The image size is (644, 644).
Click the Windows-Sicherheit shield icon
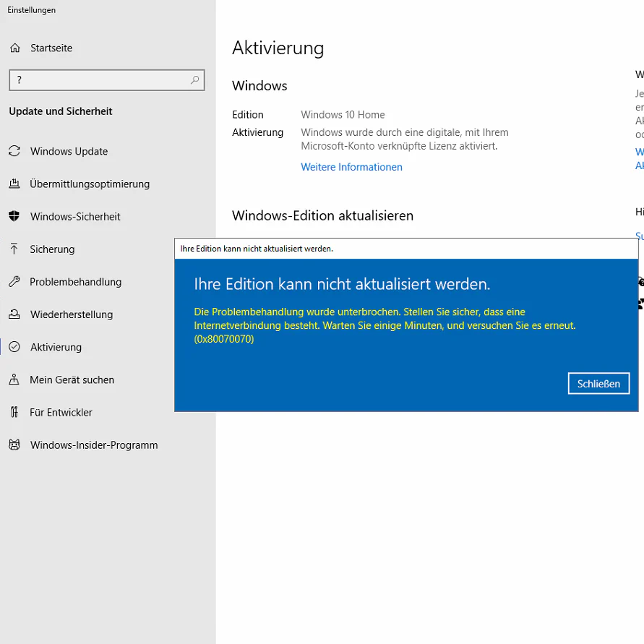click(x=14, y=216)
